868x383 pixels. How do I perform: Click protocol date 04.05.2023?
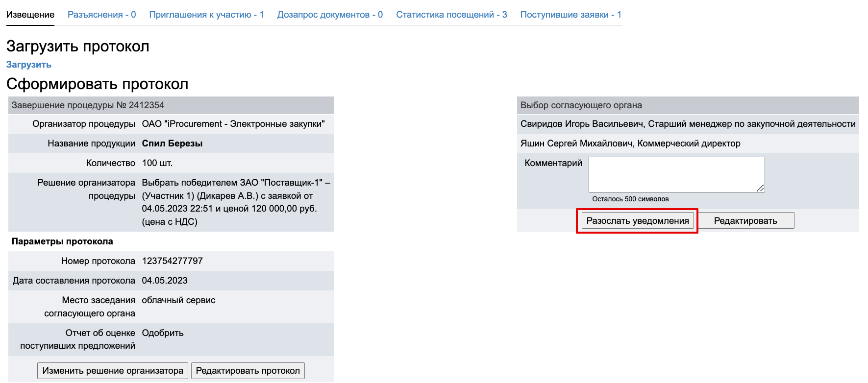(x=165, y=281)
